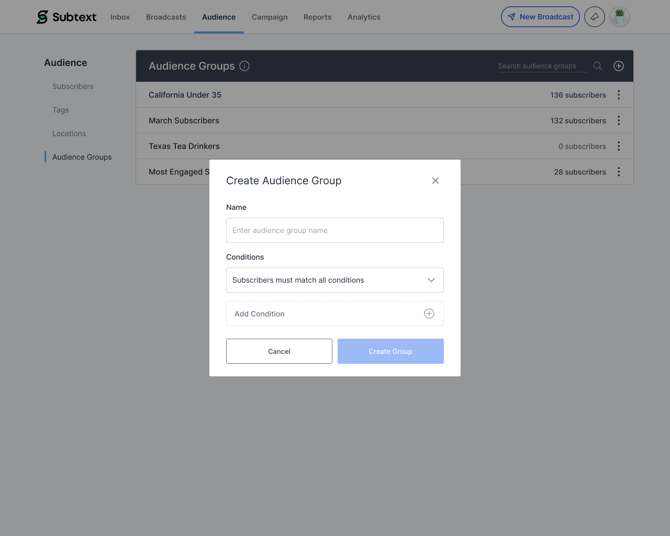Viewport: 670px width, 536px height.
Task: Click the Create Group button
Action: pyautogui.click(x=390, y=351)
